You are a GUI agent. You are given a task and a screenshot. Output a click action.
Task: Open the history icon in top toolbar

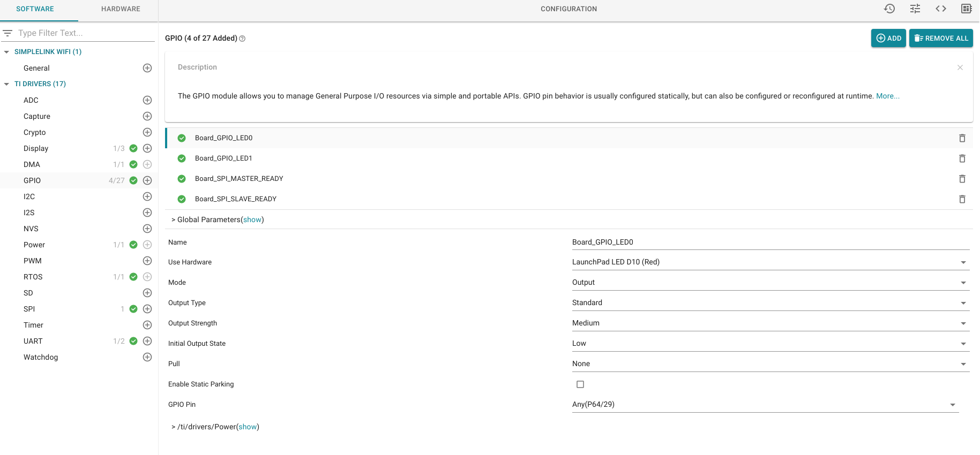point(889,9)
